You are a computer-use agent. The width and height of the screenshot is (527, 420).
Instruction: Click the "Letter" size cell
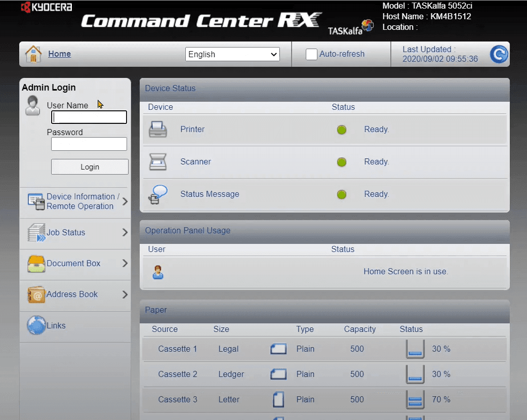tap(229, 399)
